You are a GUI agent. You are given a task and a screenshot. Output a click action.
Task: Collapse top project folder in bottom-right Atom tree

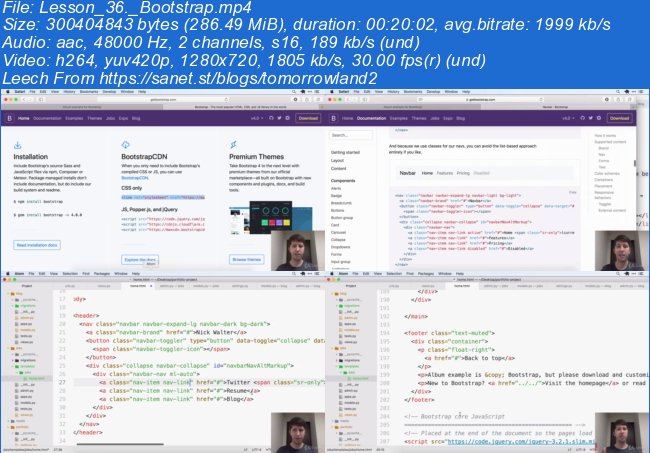[332, 293]
